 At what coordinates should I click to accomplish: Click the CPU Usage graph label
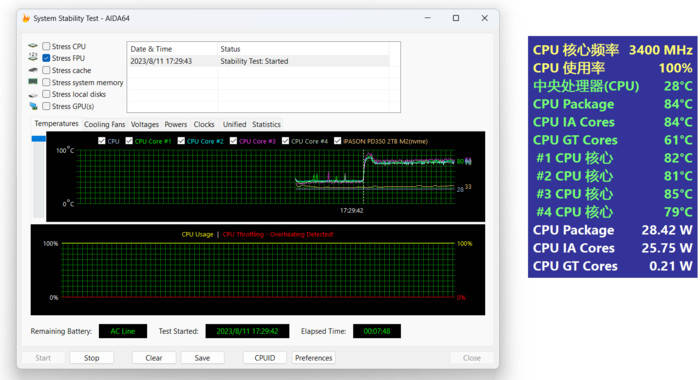197,234
